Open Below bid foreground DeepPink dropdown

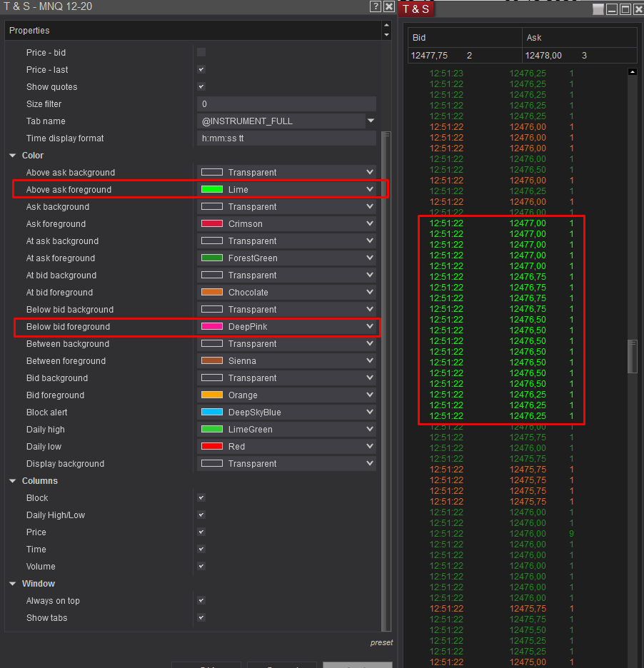(286, 327)
